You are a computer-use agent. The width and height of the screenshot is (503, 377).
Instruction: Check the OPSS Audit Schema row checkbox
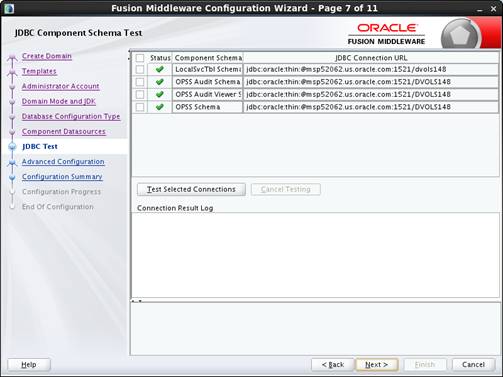tap(140, 82)
